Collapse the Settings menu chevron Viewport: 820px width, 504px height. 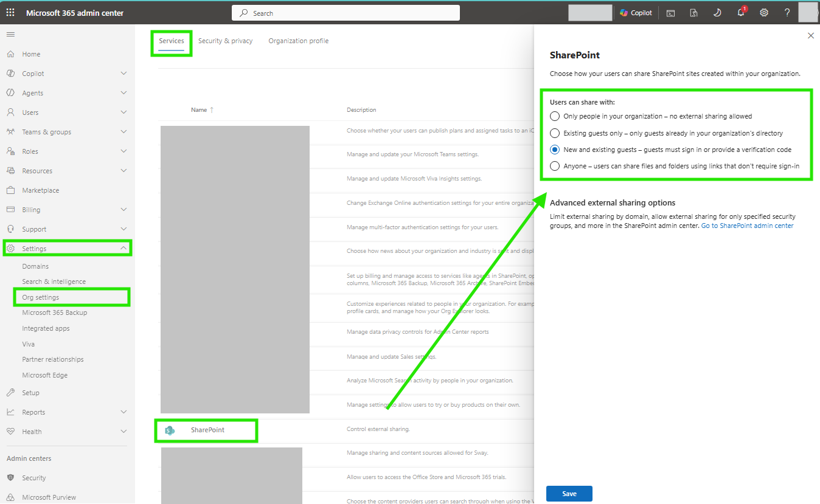123,248
